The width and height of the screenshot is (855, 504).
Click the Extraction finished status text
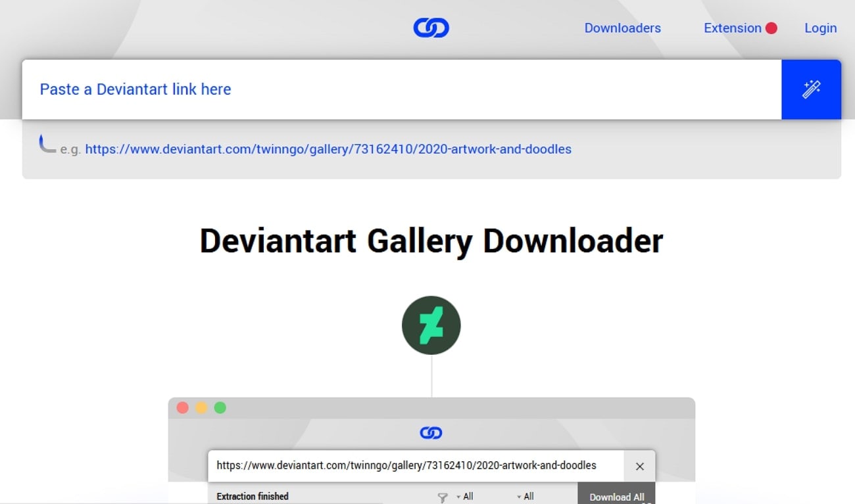(252, 496)
